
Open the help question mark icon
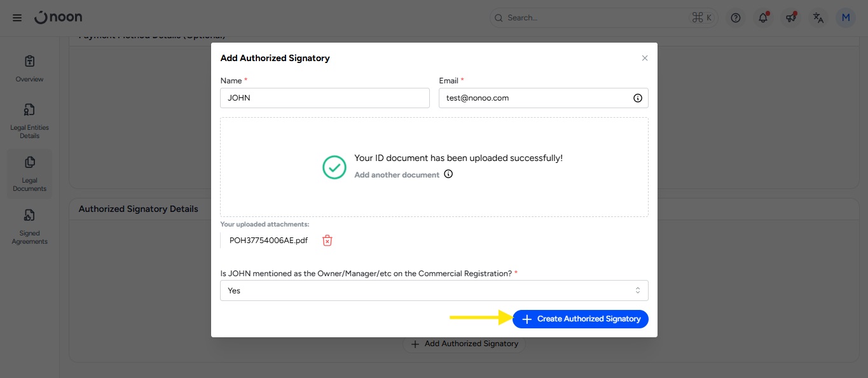[x=736, y=18]
